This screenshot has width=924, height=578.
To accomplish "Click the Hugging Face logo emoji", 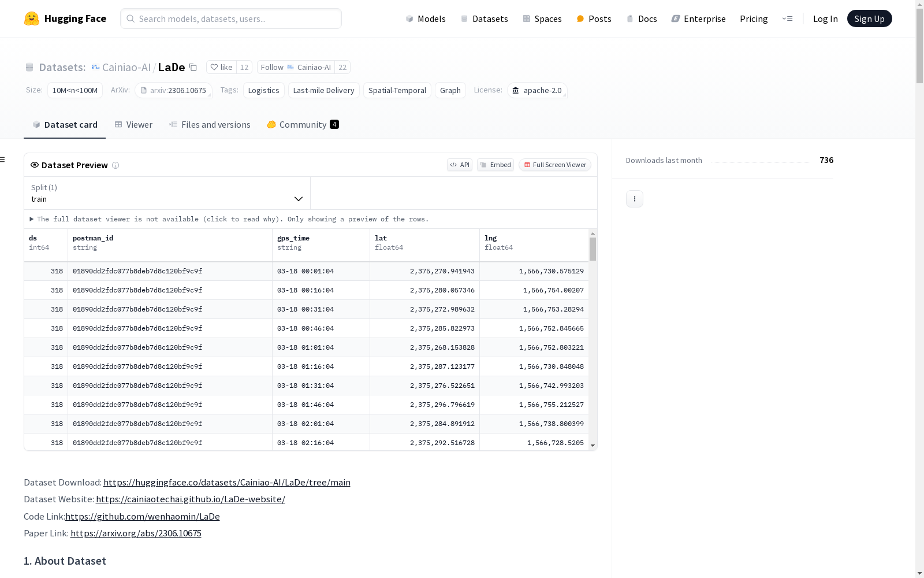I will click(32, 18).
